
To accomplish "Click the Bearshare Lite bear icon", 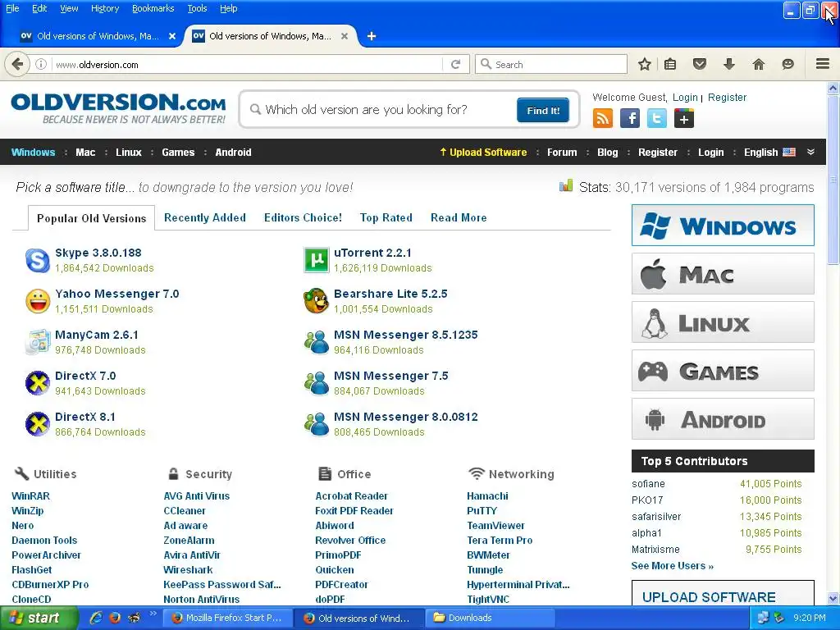I will point(316,301).
